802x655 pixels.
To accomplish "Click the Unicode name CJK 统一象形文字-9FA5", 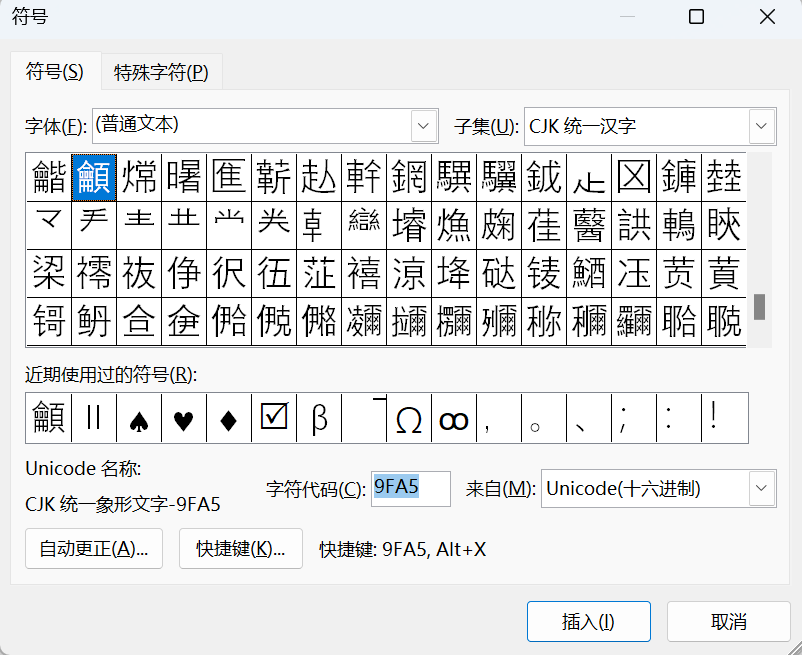I will (123, 505).
